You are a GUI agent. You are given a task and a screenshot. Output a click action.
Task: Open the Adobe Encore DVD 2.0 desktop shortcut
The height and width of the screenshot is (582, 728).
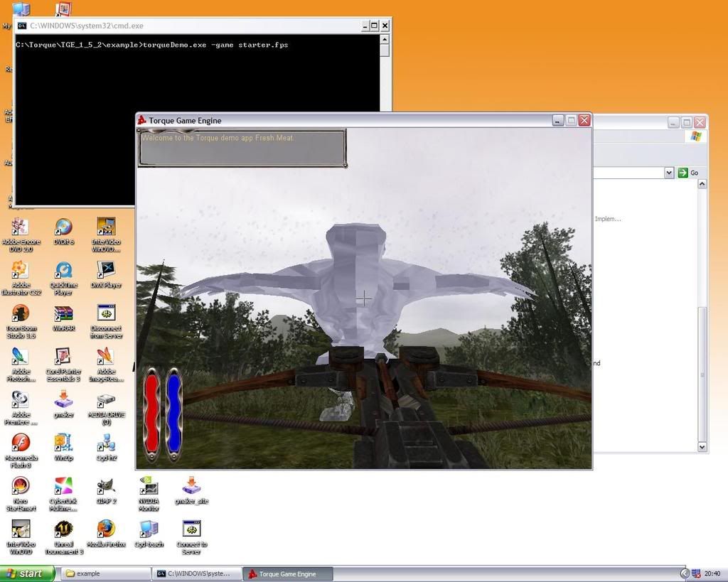coord(21,235)
